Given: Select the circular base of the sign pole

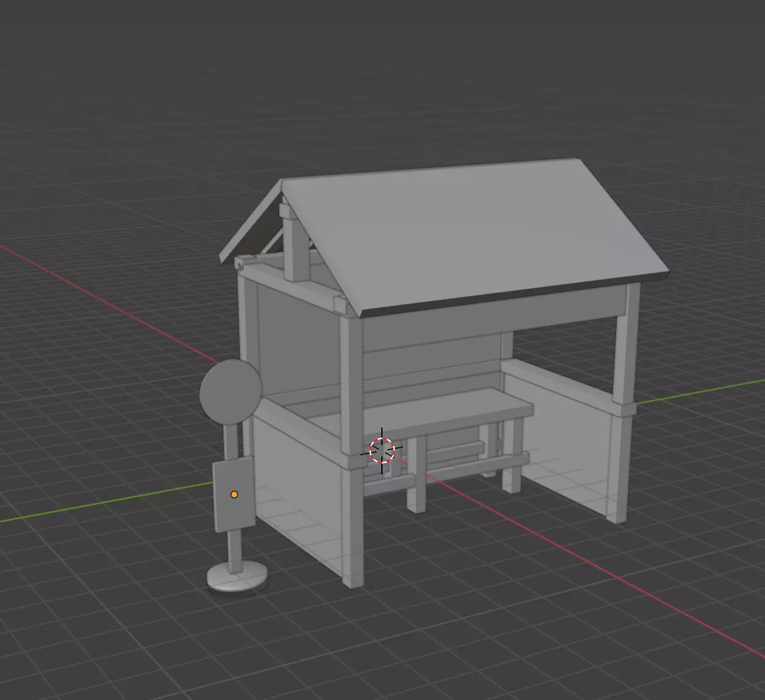Looking at the screenshot, I should click(237, 578).
